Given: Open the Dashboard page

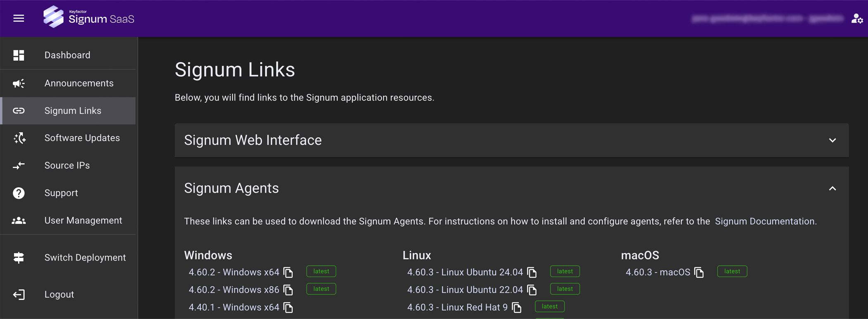Looking at the screenshot, I should coord(67,55).
